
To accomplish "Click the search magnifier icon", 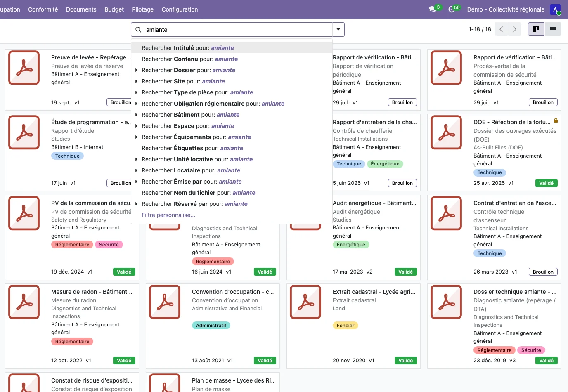I will tap(138, 30).
